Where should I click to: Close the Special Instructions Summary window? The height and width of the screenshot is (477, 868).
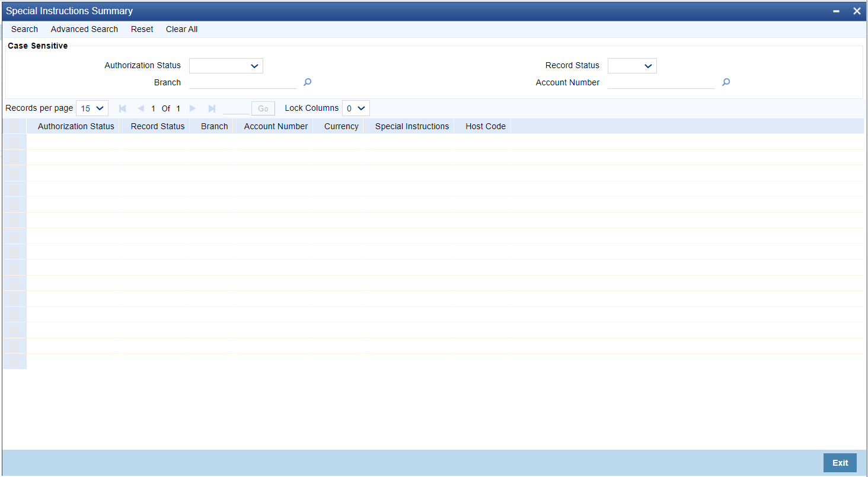[857, 11]
